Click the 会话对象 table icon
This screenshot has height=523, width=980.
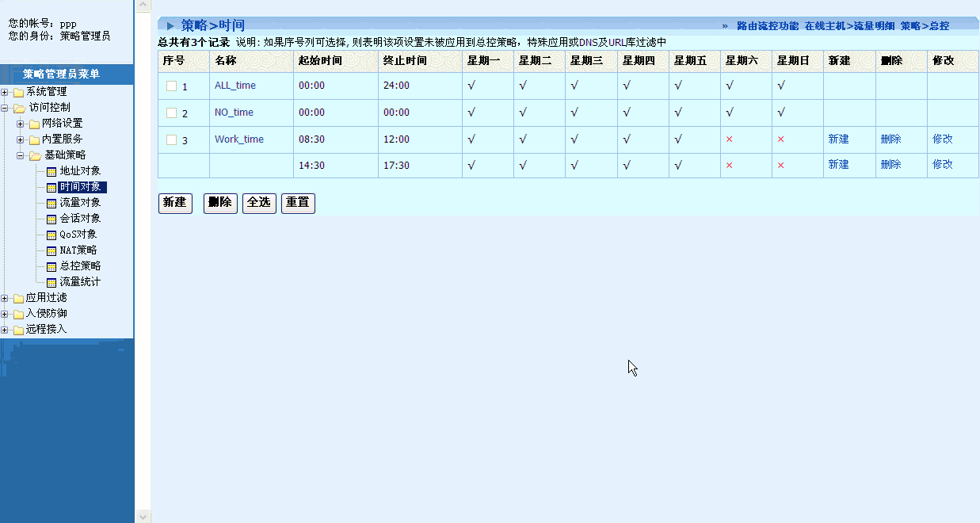(51, 219)
